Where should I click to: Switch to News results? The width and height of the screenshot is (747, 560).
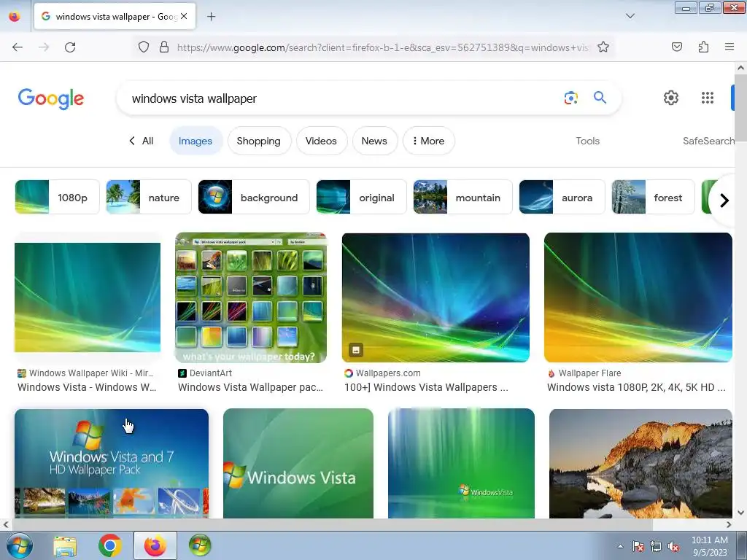click(x=374, y=141)
